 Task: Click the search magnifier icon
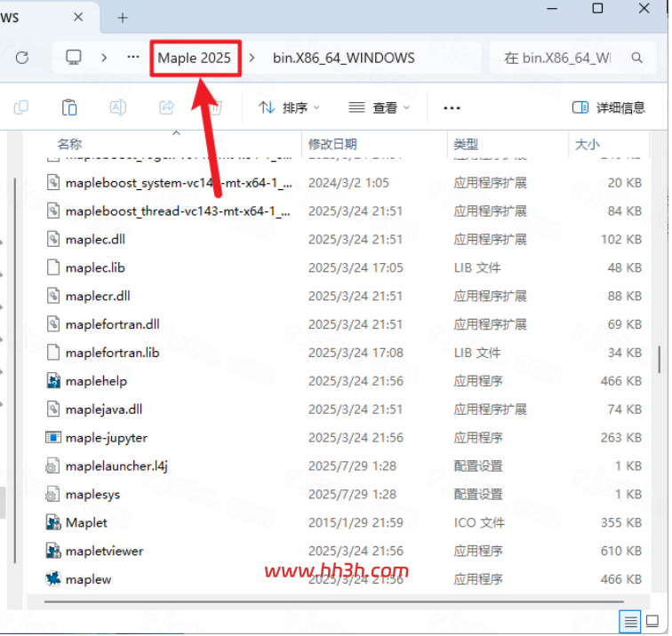click(636, 58)
